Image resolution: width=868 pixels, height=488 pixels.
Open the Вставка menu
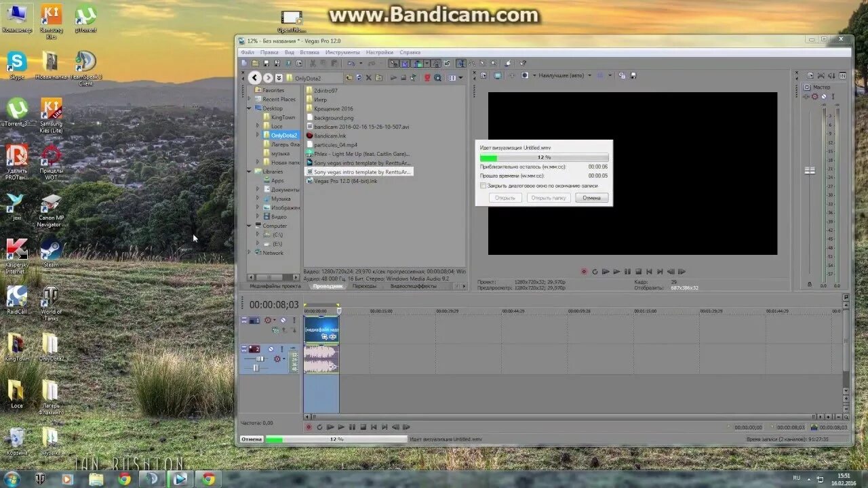[309, 52]
